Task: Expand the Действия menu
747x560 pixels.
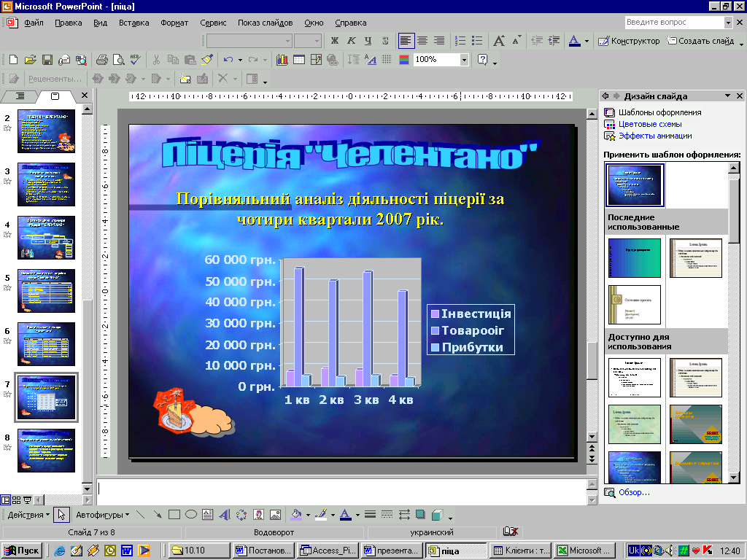Action: pyautogui.click(x=28, y=515)
